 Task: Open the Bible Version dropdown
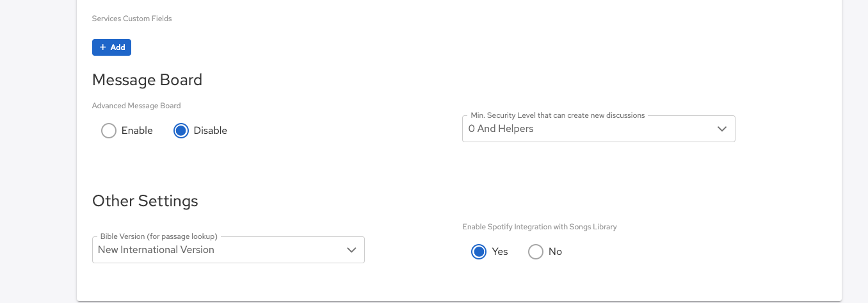(x=228, y=250)
